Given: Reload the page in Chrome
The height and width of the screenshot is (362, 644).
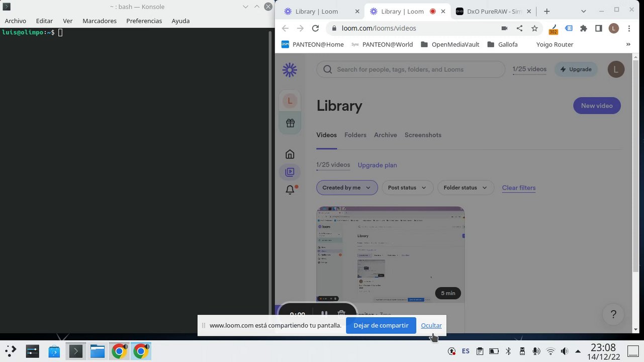Looking at the screenshot, I should click(x=315, y=29).
